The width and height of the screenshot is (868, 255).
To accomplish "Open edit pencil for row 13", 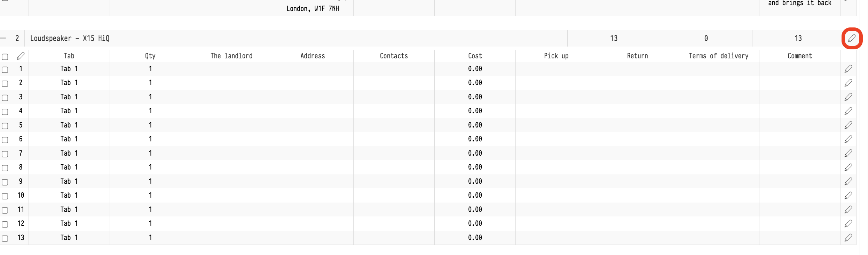I will tap(848, 238).
